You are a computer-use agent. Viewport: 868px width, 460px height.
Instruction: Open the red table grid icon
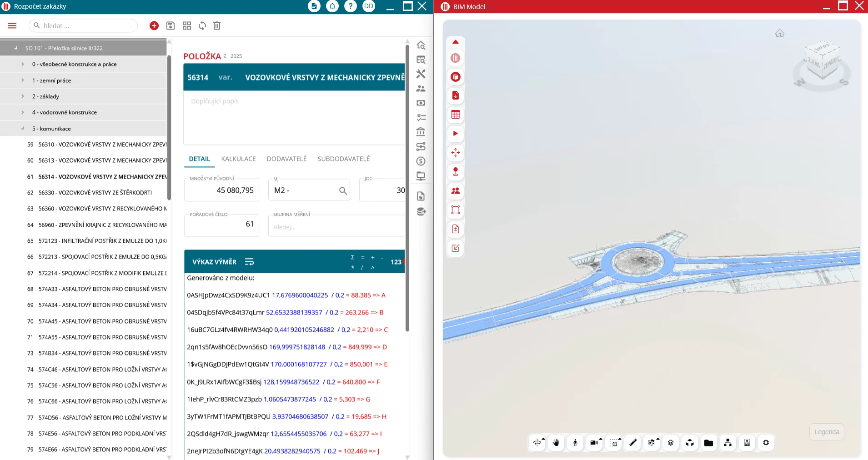coord(455,115)
